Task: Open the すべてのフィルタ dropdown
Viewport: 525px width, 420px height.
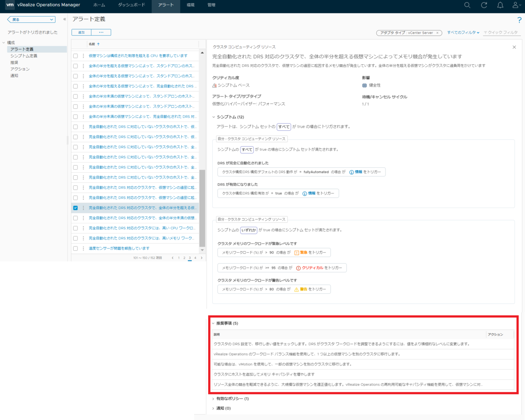Action: [463, 33]
